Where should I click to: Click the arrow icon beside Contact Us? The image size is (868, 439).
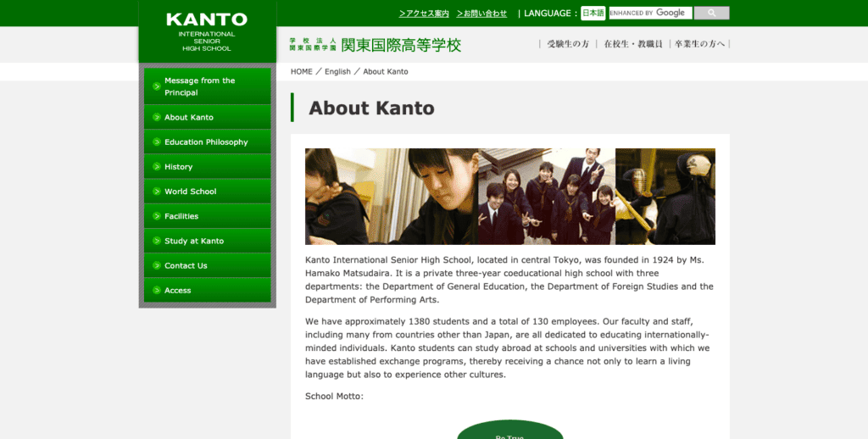coord(157,266)
